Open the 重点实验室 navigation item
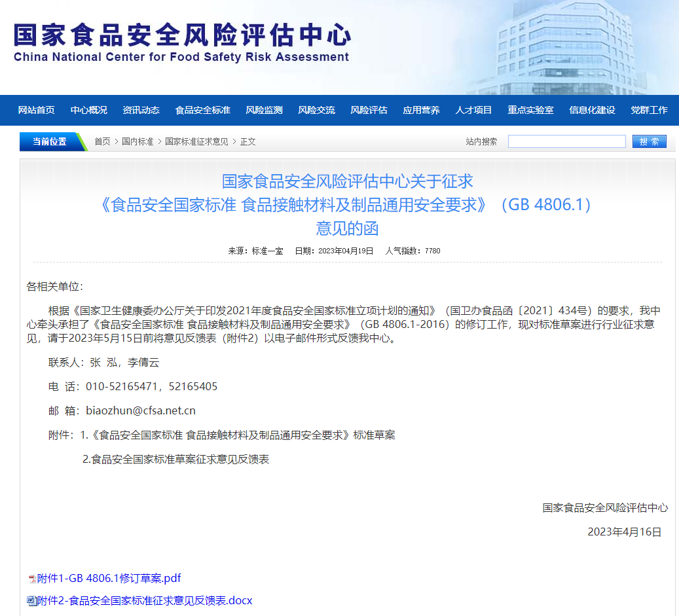Screen dimensions: 679x616 [x=530, y=110]
